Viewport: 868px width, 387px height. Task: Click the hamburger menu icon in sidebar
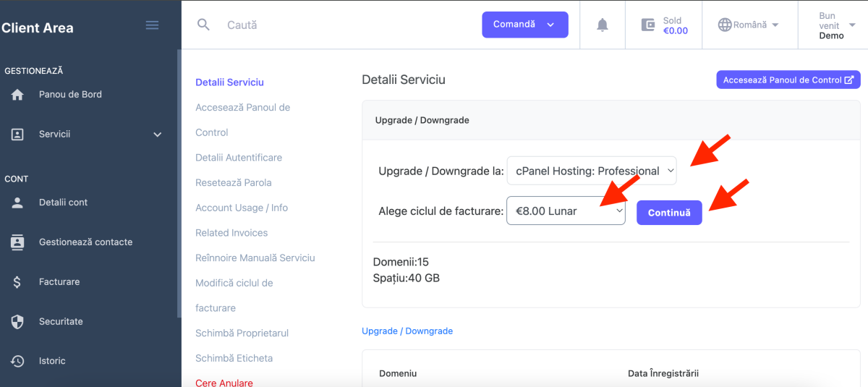[152, 25]
